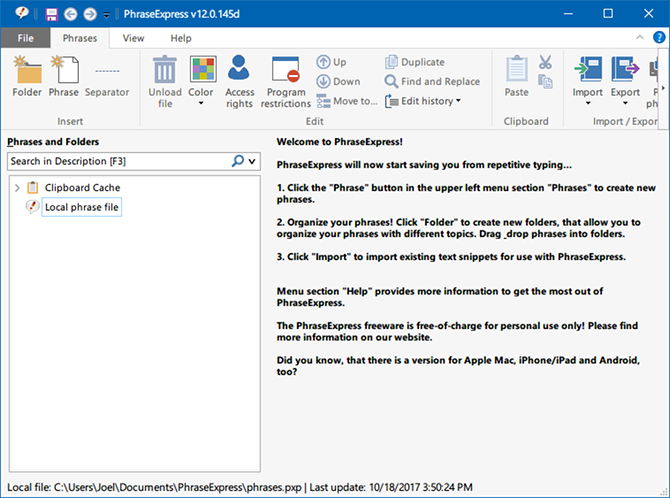
Task: Collapse the ribbon with the chevron
Action: click(x=640, y=38)
